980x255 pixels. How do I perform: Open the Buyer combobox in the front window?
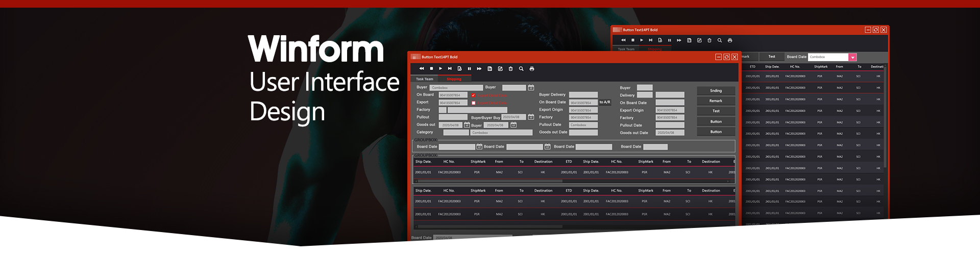(456, 88)
